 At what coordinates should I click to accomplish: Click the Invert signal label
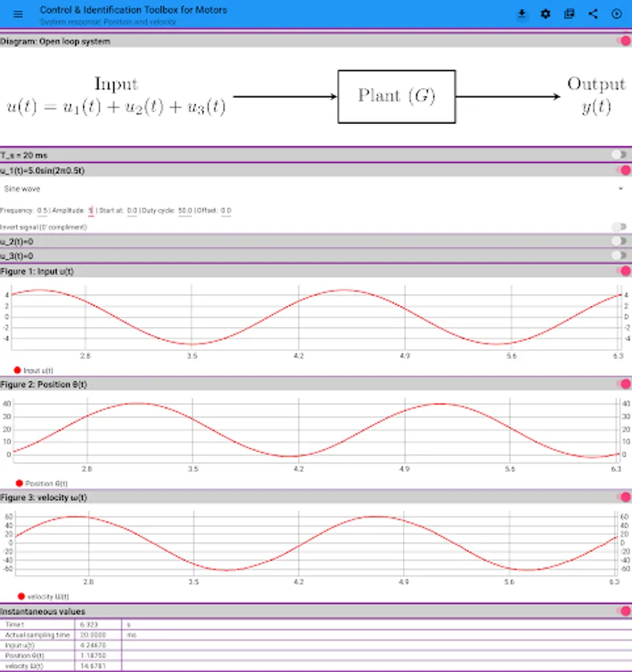click(43, 227)
